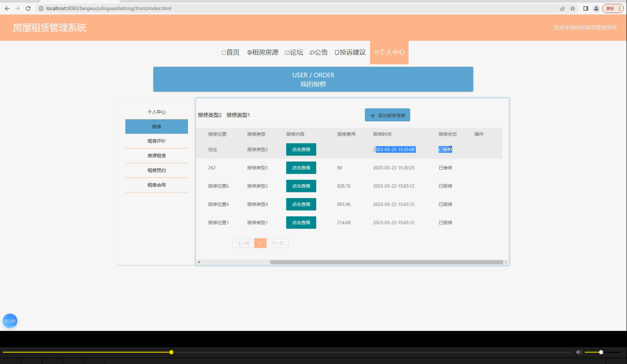Bookmark this page with star icon
The width and height of the screenshot is (627, 364).
tap(573, 8)
